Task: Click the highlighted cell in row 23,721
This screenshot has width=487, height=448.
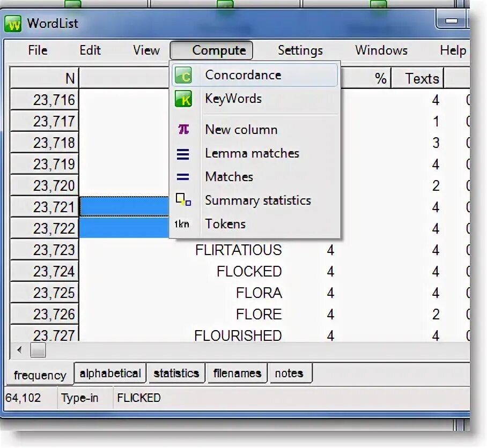Action: [124, 206]
